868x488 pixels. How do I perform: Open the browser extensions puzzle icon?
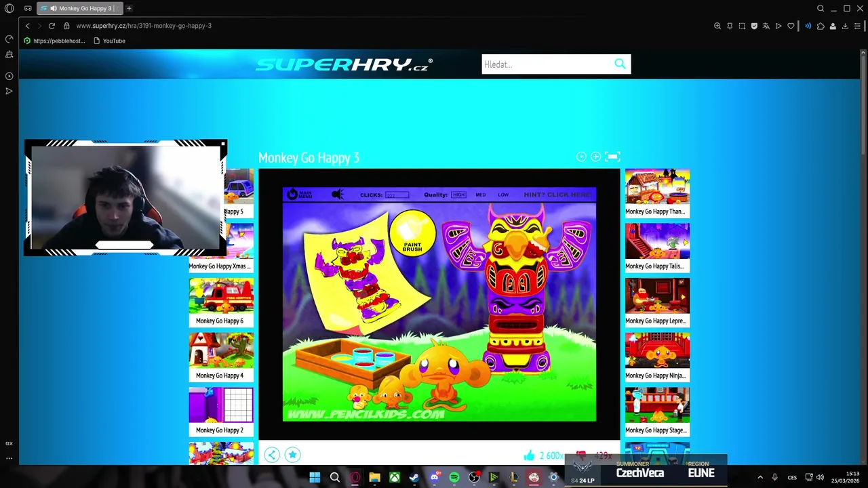[x=821, y=26]
